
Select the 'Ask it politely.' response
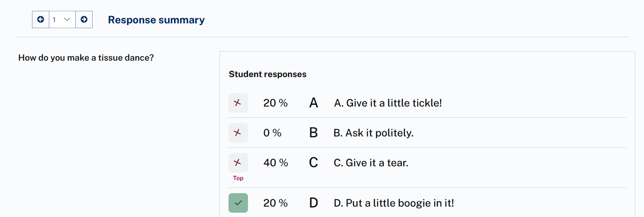374,133
